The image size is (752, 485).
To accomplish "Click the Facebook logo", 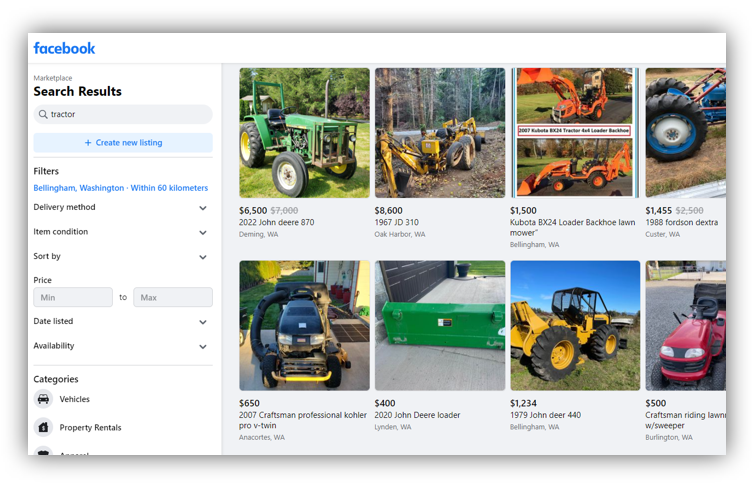I will (x=64, y=48).
